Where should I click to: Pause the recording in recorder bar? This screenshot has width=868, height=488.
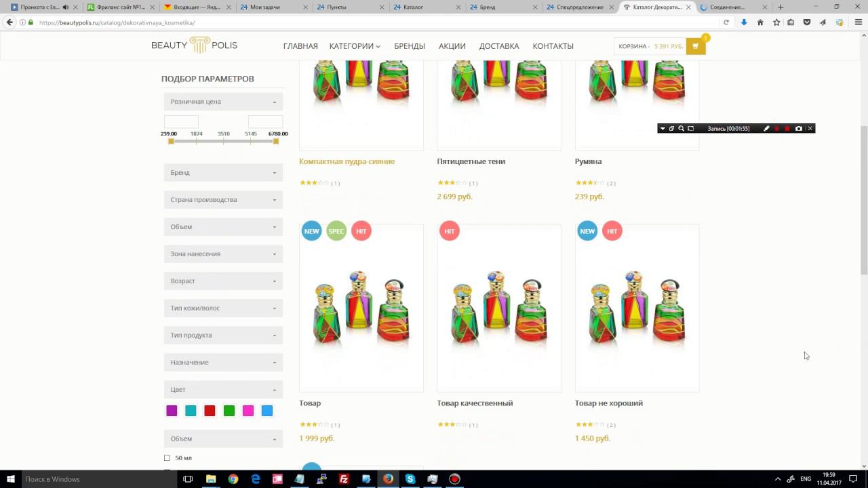coord(777,129)
